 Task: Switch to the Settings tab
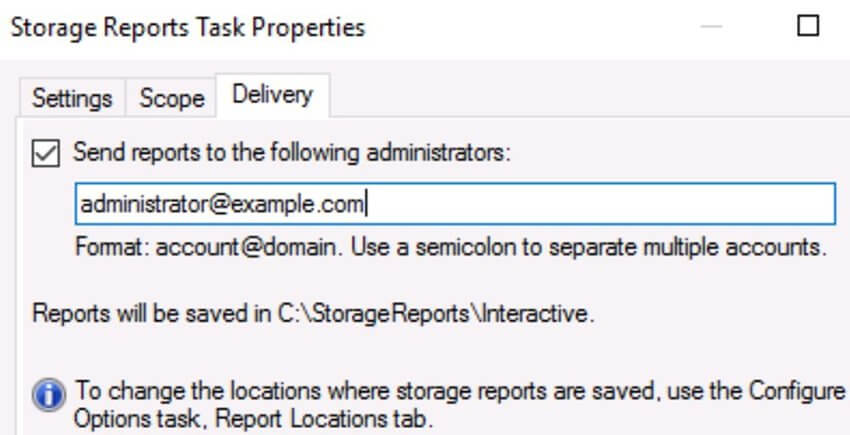tap(72, 98)
